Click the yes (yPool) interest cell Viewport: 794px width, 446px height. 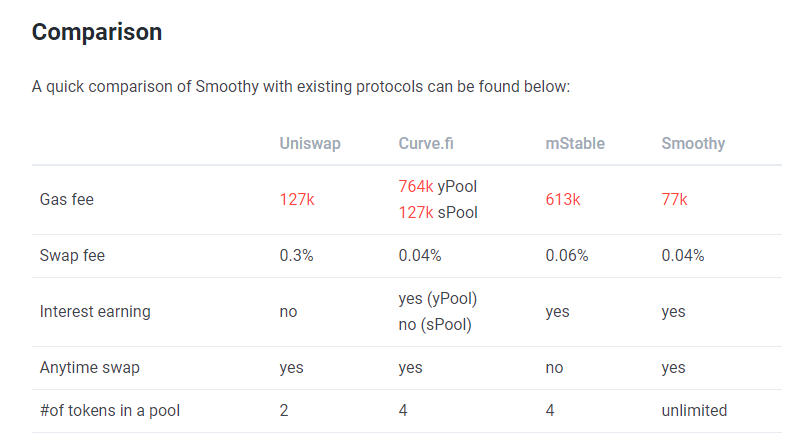pos(438,298)
